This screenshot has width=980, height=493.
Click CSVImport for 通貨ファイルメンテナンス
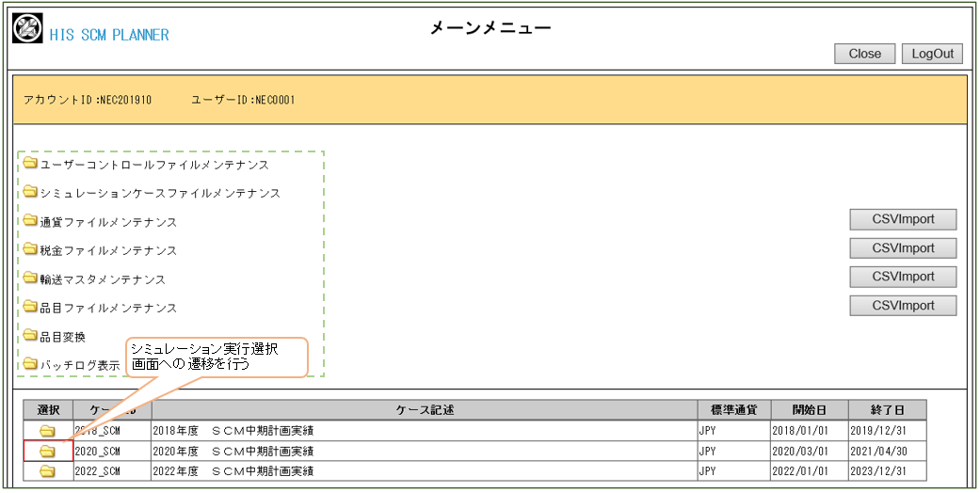(903, 220)
